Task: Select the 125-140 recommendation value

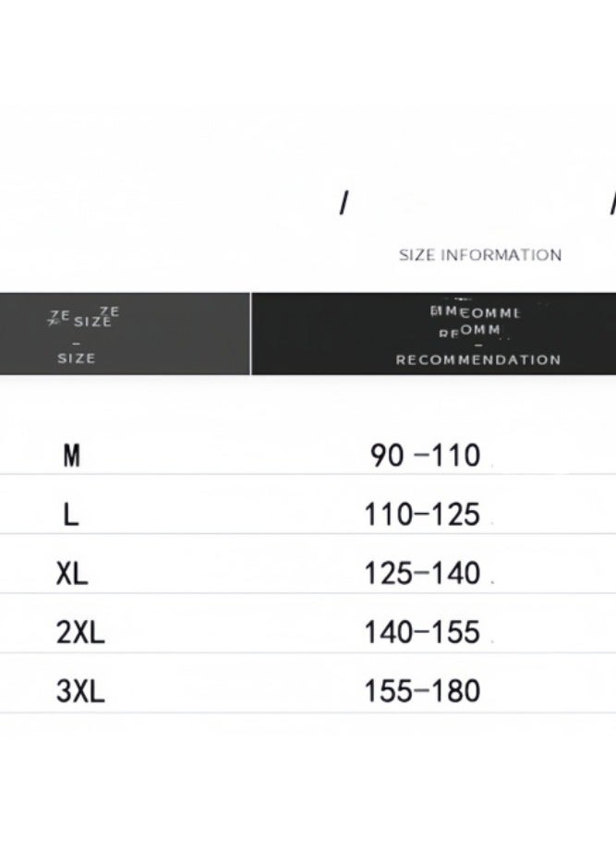Action: pos(422,573)
